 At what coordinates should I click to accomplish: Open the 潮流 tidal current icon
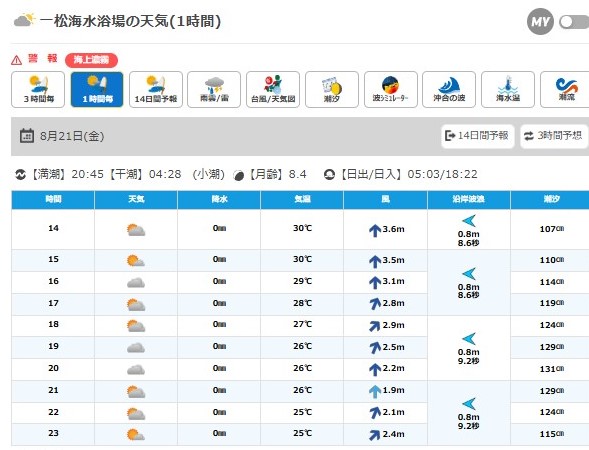[x=565, y=89]
